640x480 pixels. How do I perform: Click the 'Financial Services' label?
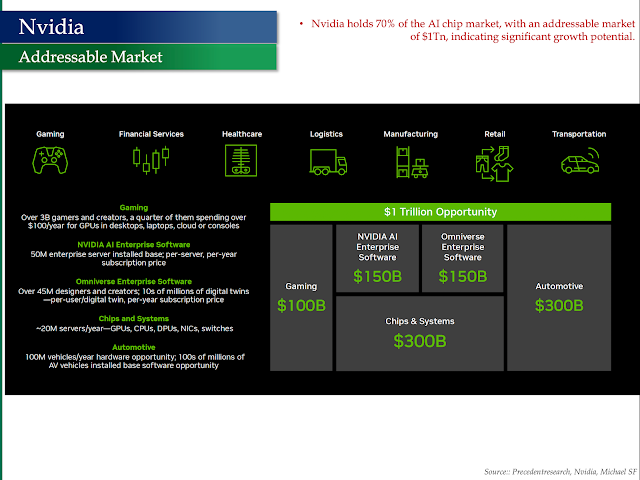pos(151,134)
